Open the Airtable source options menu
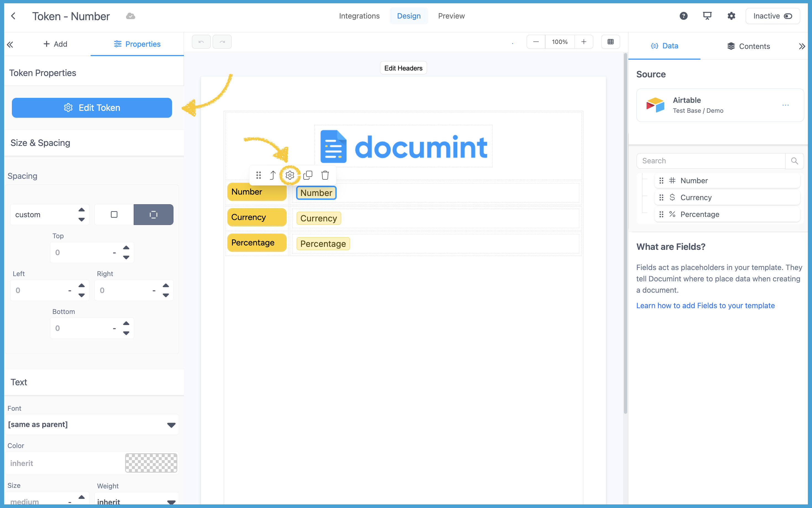This screenshot has width=812, height=508. click(785, 105)
